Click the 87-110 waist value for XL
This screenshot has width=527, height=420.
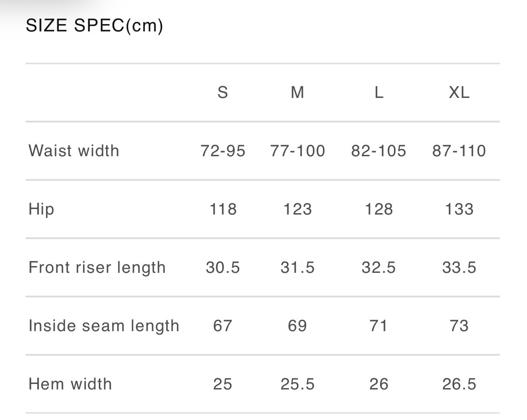tap(459, 151)
